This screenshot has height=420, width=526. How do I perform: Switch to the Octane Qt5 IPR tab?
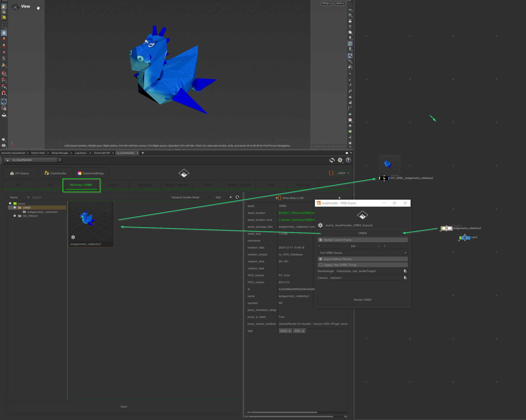click(102, 153)
